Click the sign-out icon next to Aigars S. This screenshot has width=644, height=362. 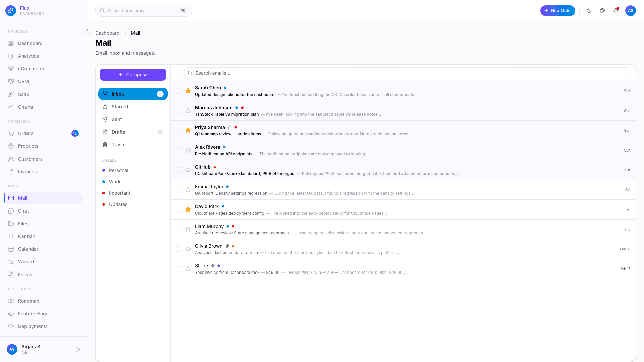78,349
